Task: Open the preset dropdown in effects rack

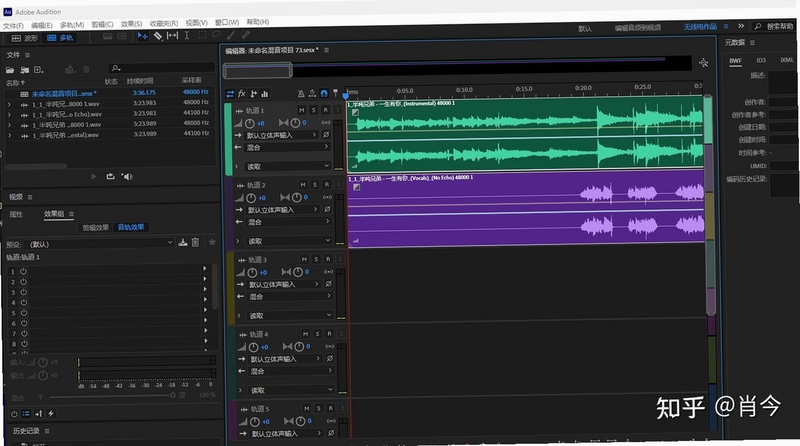Action: coord(101,244)
